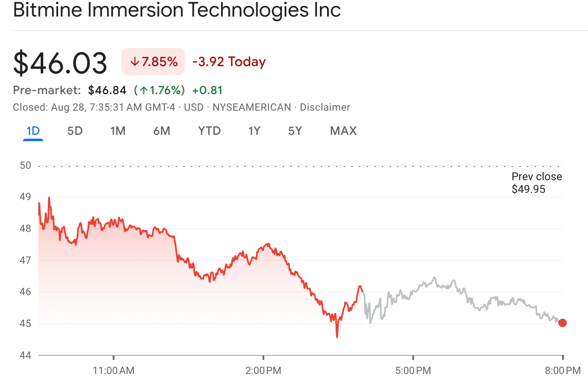This screenshot has height=385, width=588.
Task: Click the pre-market price $46.84
Action: pyautogui.click(x=107, y=90)
